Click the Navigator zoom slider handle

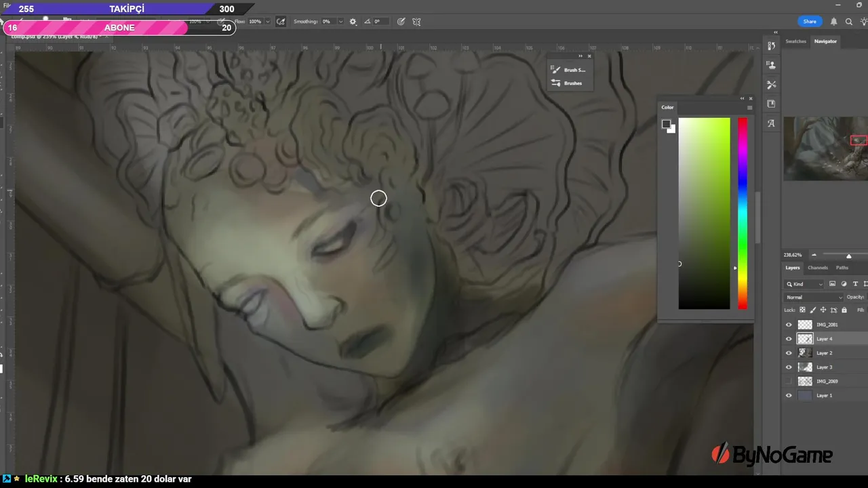click(848, 256)
